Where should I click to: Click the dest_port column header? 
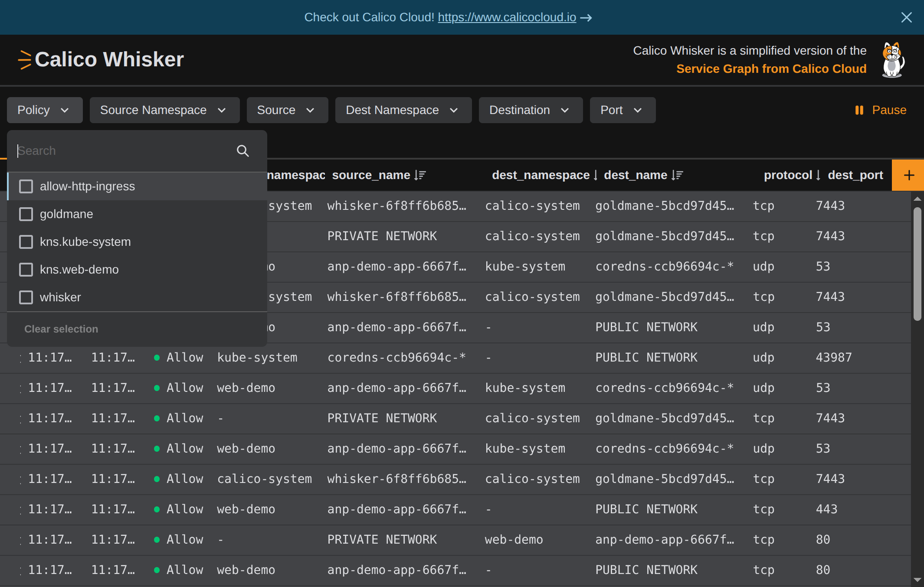pos(855,175)
